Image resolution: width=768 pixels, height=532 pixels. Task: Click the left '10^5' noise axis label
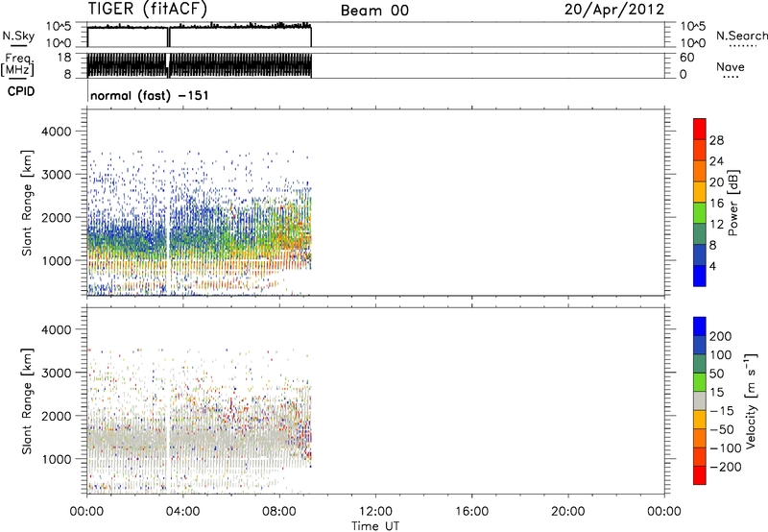tap(59, 27)
